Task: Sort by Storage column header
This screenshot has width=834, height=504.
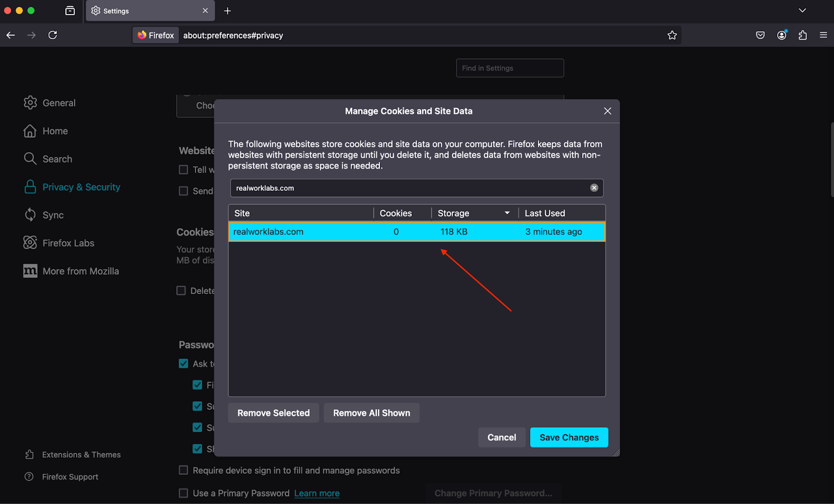Action: [474, 213]
